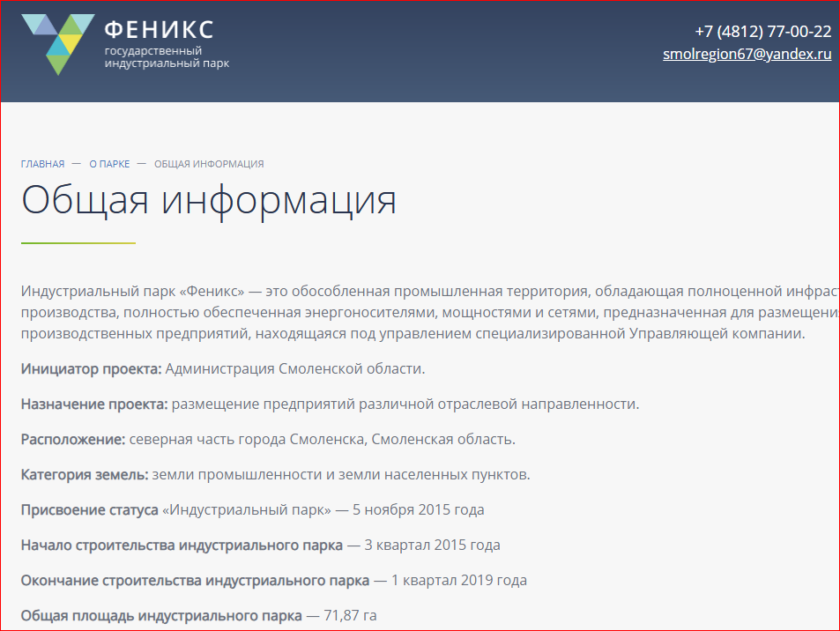This screenshot has height=631, width=840.
Task: Click the 'Категория земель' line
Action: coord(275,475)
